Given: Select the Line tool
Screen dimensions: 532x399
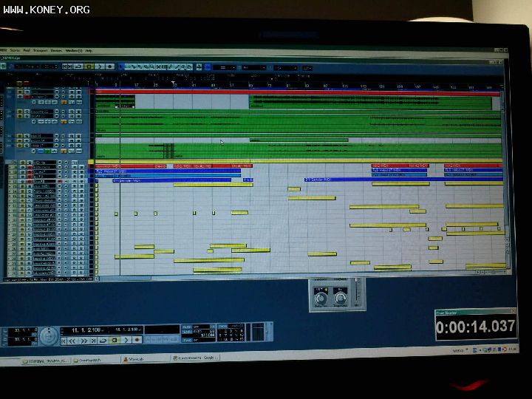Looking at the screenshot, I should click(177, 66).
